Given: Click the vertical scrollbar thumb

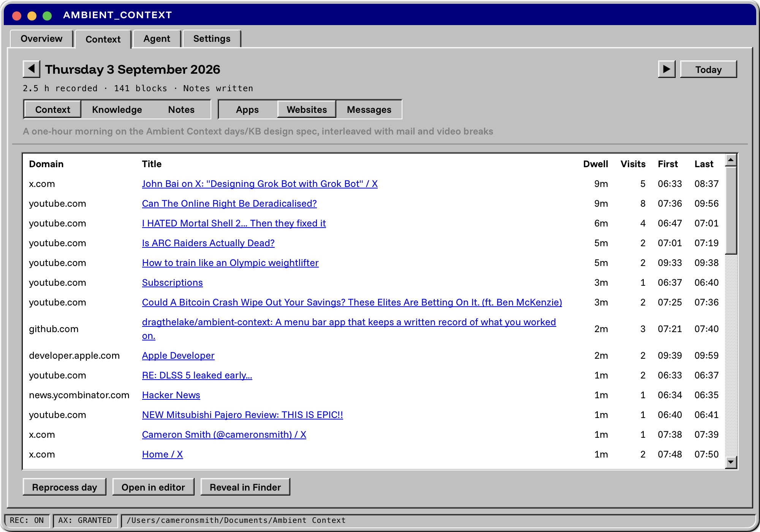Looking at the screenshot, I should coord(731,210).
